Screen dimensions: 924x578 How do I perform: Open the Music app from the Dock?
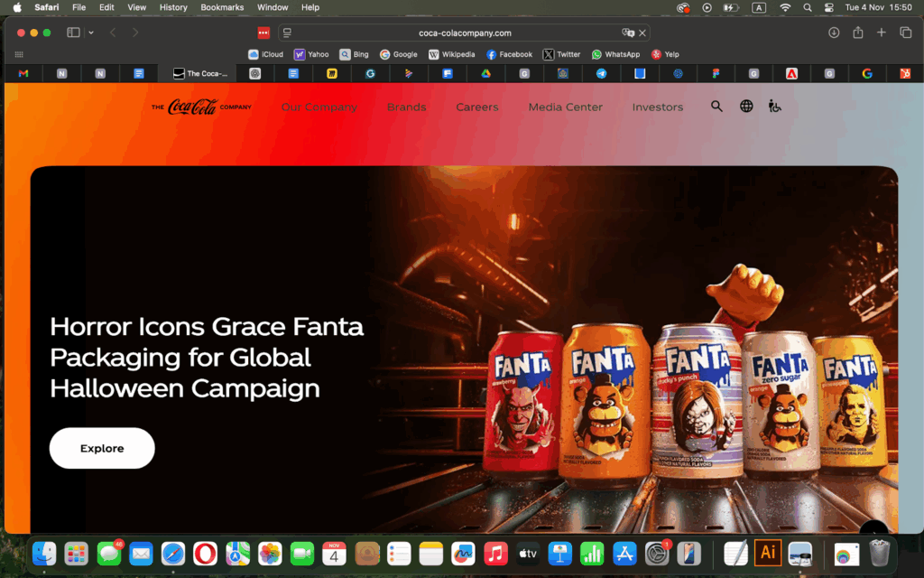pos(495,553)
